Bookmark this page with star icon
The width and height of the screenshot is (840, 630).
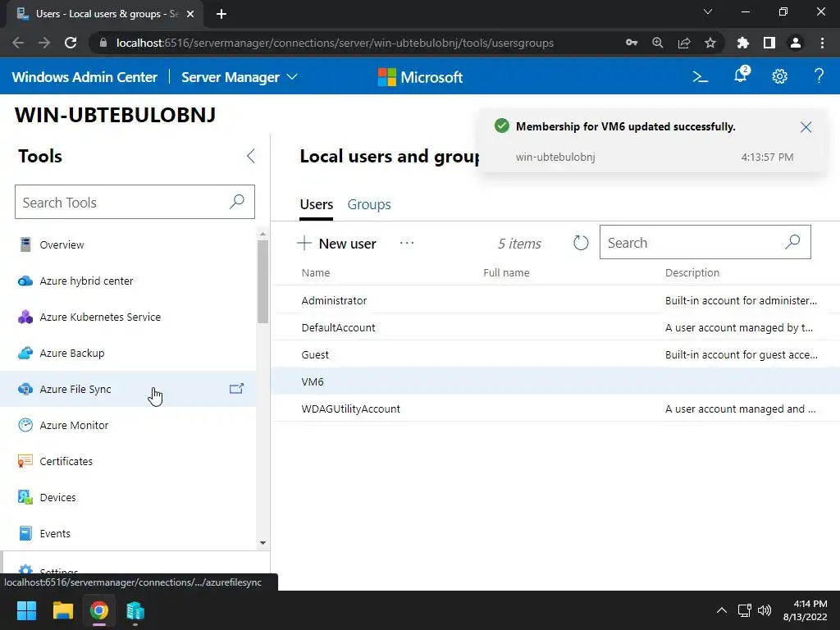(710, 43)
